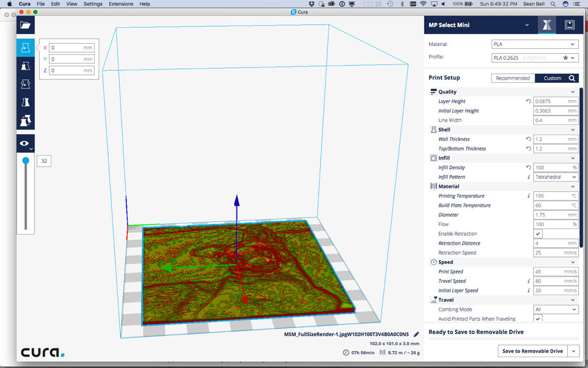Open the Settings menu
The height and width of the screenshot is (368, 588).
tap(92, 4)
